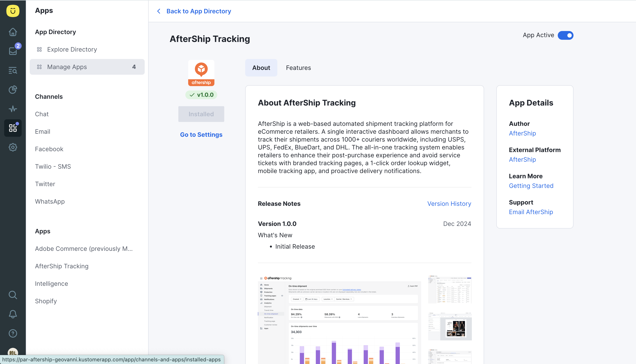Open Explore Directory

coord(72,49)
